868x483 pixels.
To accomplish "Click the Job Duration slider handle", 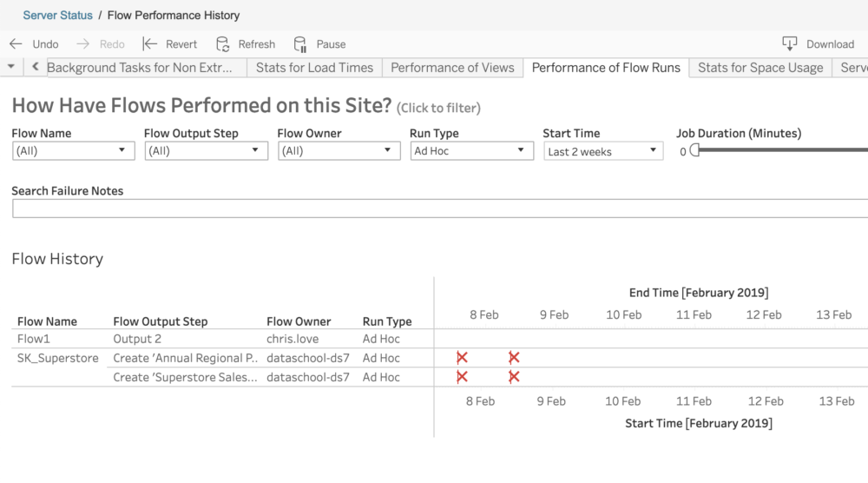I will pos(694,150).
